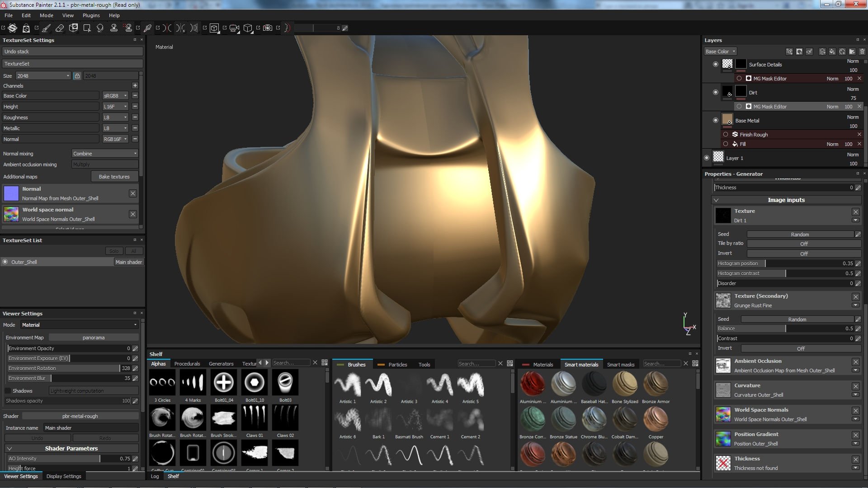Click the panorama environment map button
Image resolution: width=868 pixels, height=488 pixels.
pos(94,338)
